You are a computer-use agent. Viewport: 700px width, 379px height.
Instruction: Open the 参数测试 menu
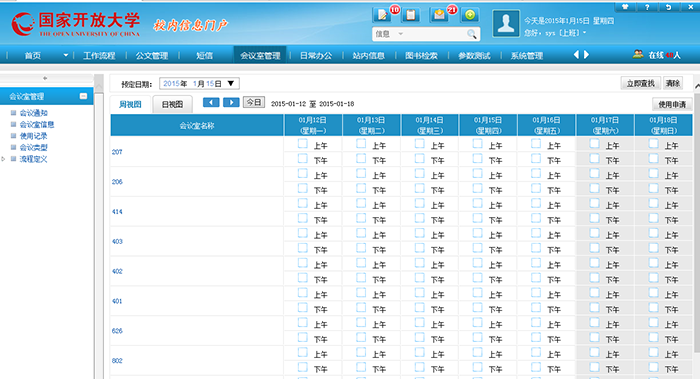[474, 56]
